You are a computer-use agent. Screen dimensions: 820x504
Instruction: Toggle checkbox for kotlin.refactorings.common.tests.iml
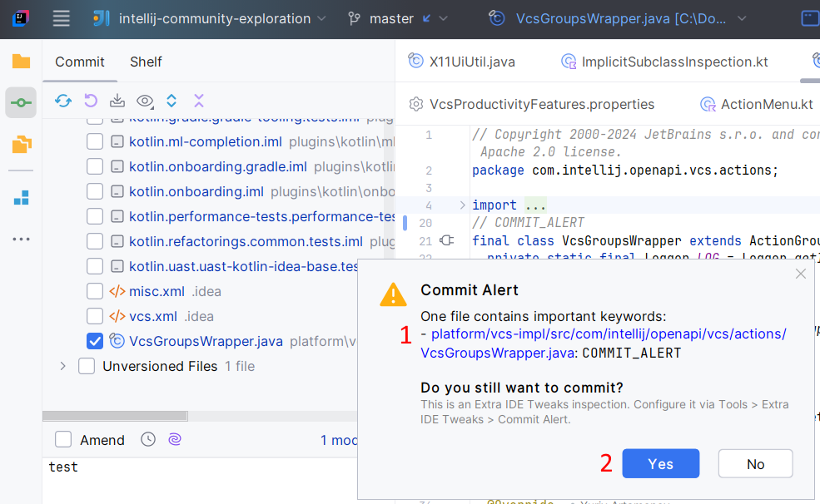[95, 241]
